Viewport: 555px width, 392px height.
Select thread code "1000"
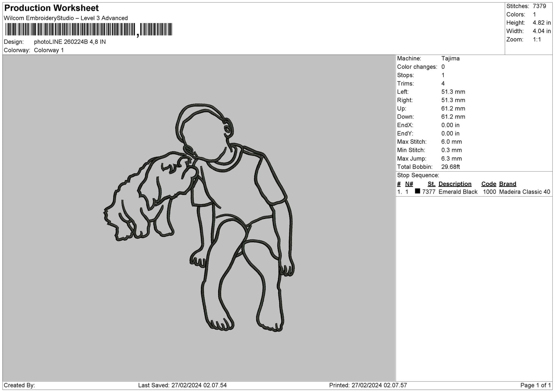click(489, 192)
